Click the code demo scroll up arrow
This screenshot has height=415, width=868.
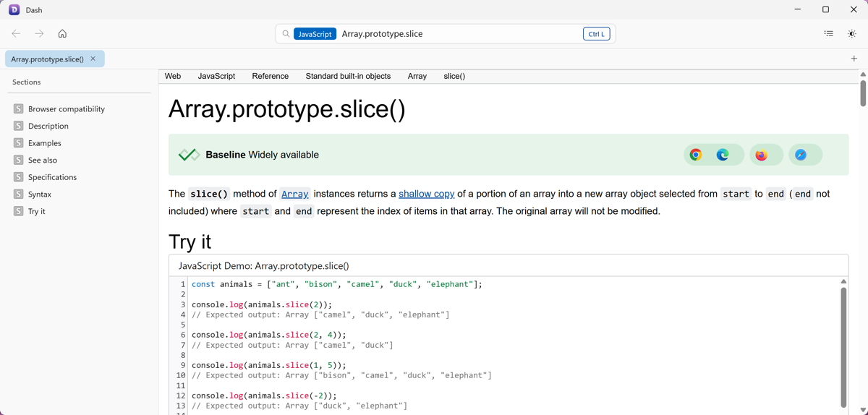[x=843, y=281]
